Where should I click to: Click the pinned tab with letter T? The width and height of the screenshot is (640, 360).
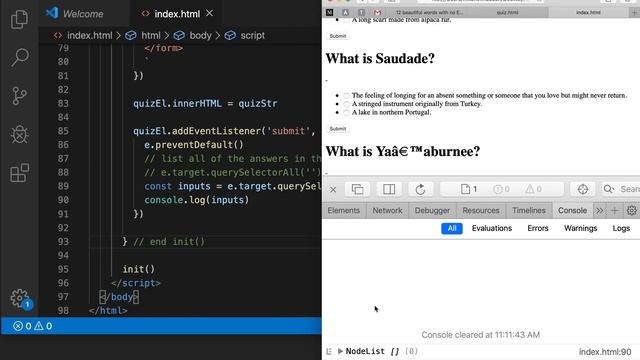[x=361, y=13]
